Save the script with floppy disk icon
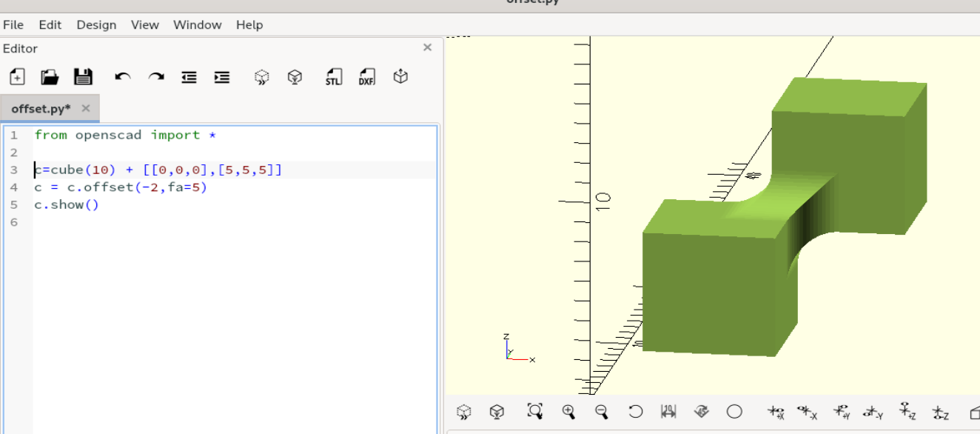The height and width of the screenshot is (434, 980). (x=83, y=77)
